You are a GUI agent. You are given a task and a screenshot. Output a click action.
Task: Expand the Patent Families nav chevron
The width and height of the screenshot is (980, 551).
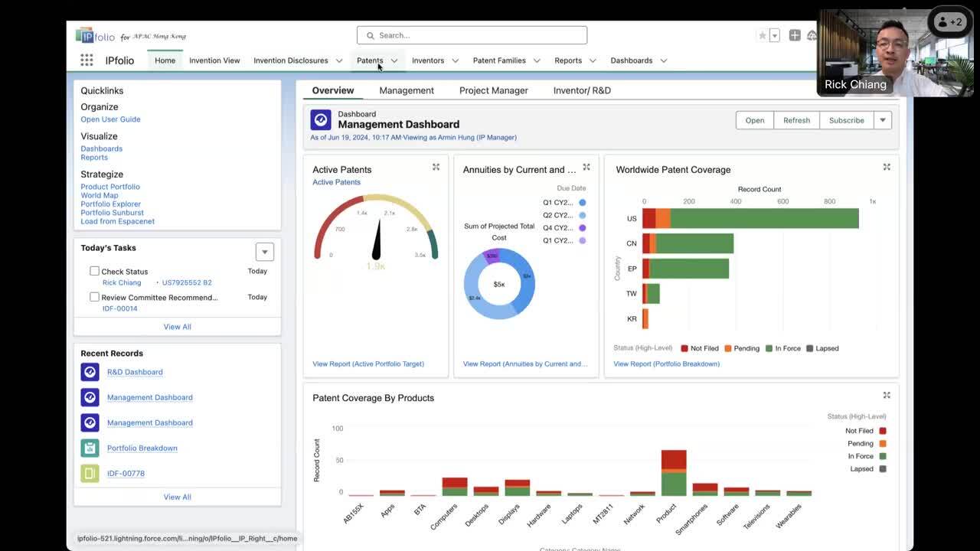click(537, 60)
